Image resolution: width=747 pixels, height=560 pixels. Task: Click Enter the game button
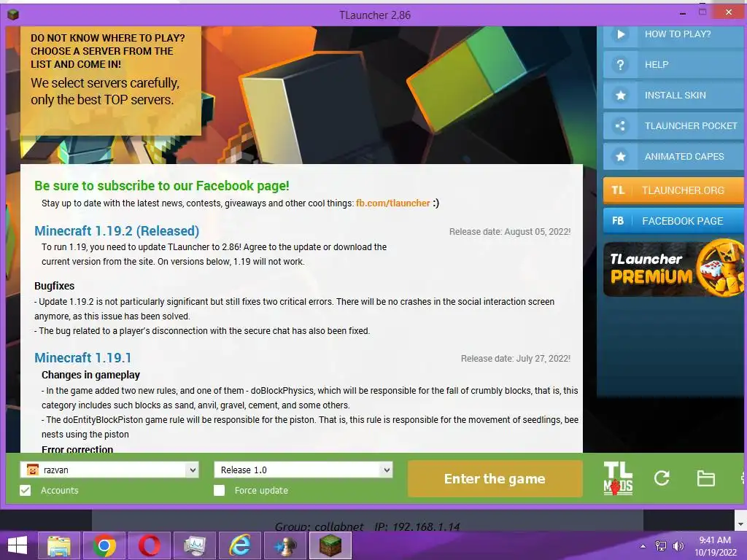click(x=495, y=478)
